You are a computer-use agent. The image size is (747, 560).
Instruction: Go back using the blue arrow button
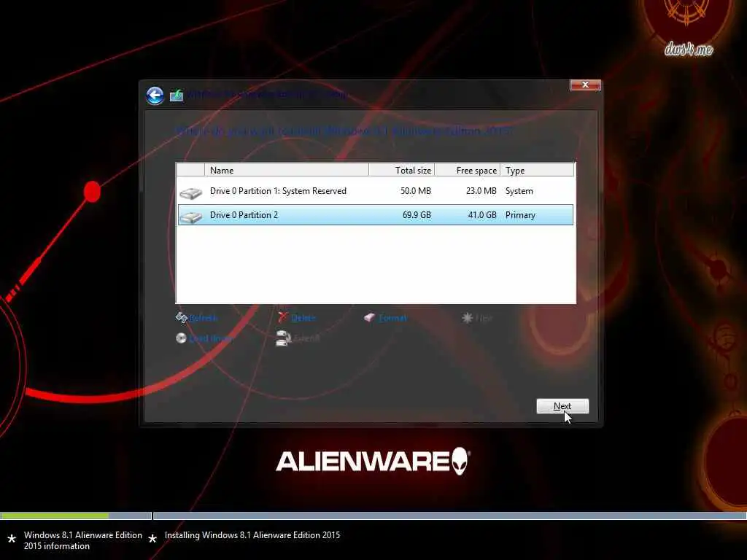(155, 96)
